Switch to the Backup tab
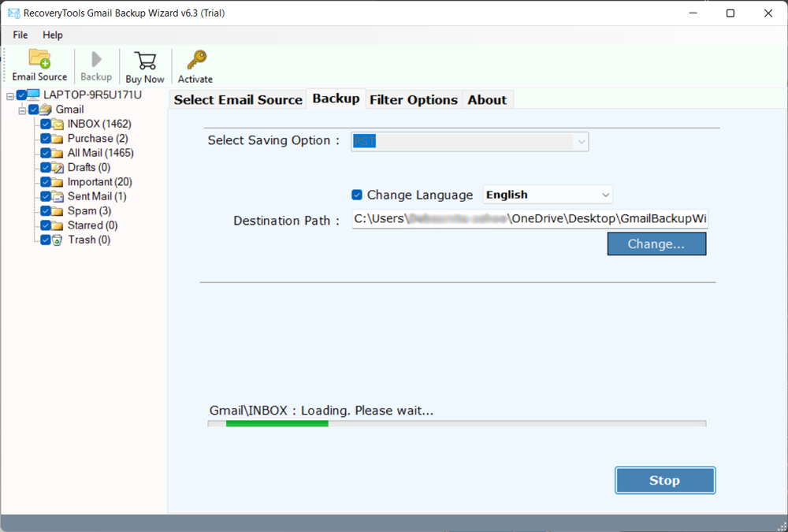The width and height of the screenshot is (788, 532). (x=336, y=99)
